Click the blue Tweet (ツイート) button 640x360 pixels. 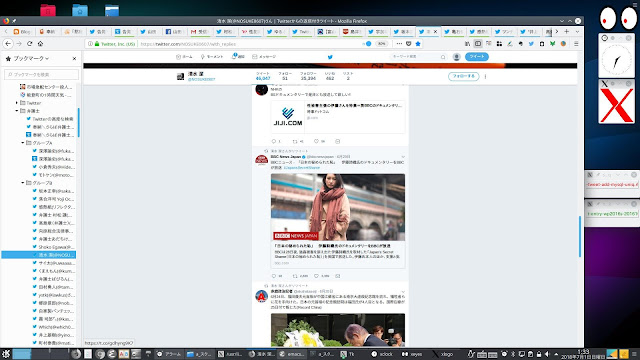click(477, 57)
